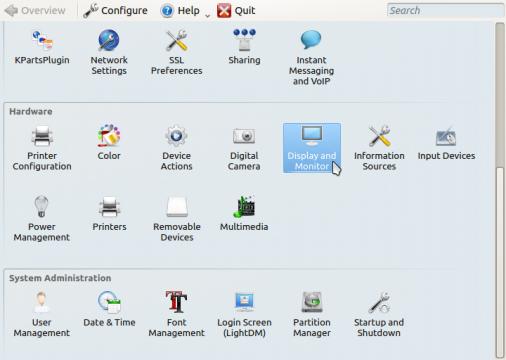Click the Quit button
506x360 pixels.
pyautogui.click(x=236, y=11)
